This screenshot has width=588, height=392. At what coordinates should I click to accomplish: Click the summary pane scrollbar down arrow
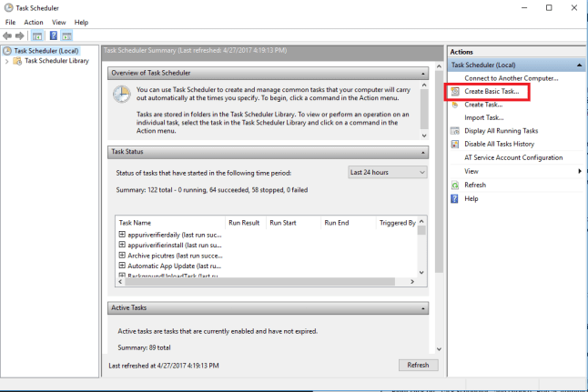pos(439,349)
